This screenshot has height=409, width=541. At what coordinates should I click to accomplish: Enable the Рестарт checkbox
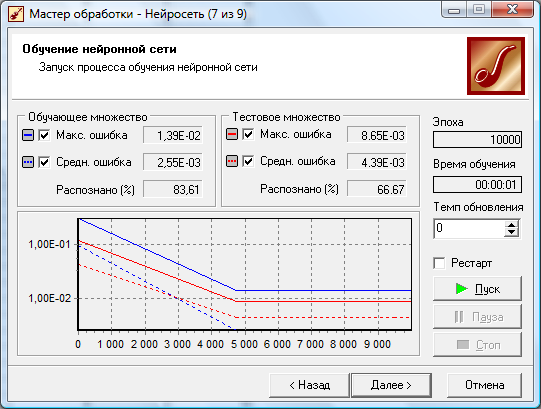pos(440,263)
